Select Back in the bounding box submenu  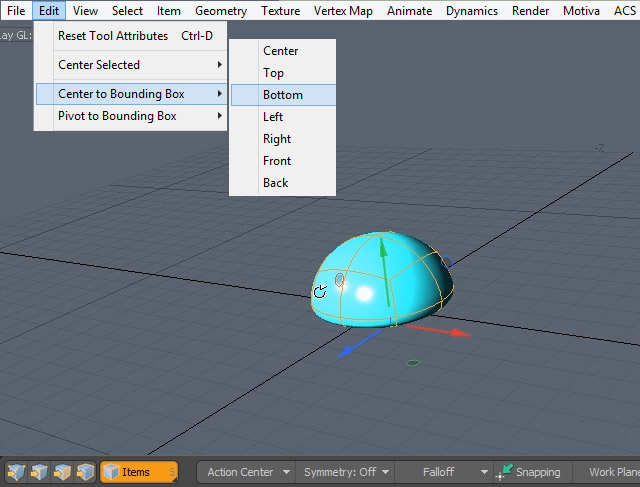(x=283, y=183)
